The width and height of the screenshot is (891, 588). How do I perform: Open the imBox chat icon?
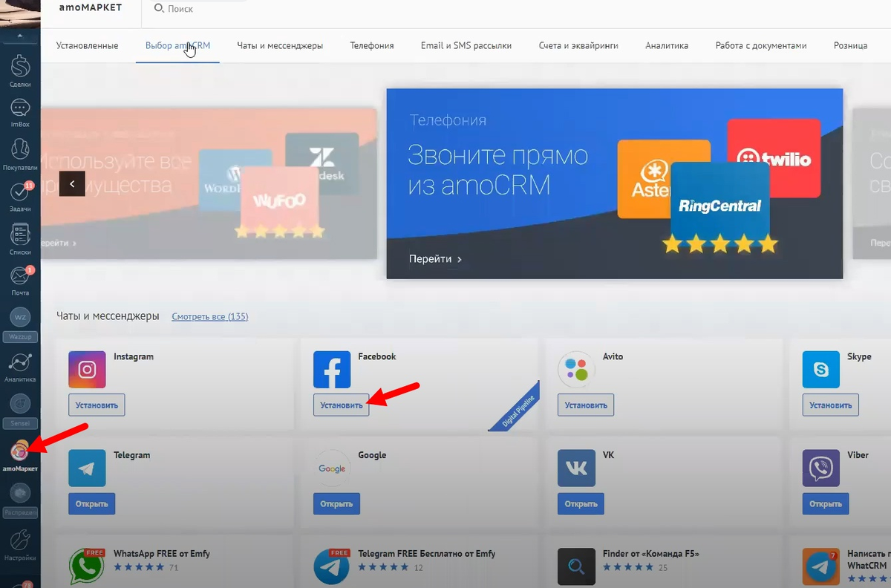click(x=20, y=113)
